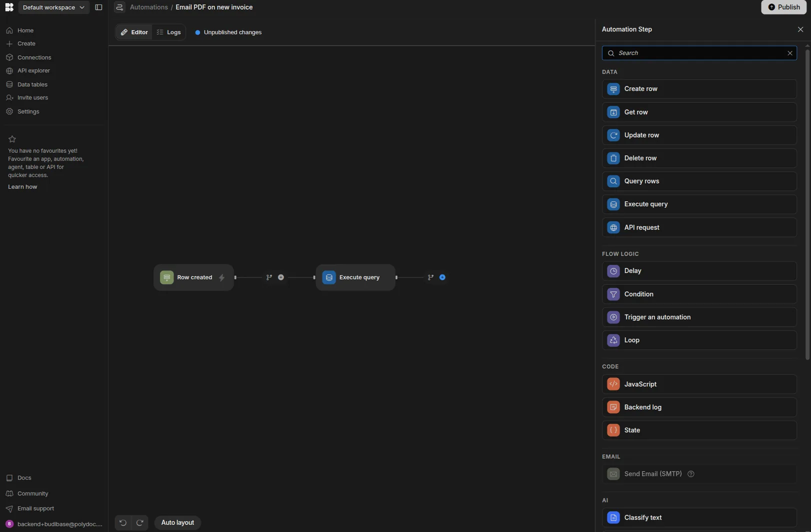Open Settings in sidebar

28,111
